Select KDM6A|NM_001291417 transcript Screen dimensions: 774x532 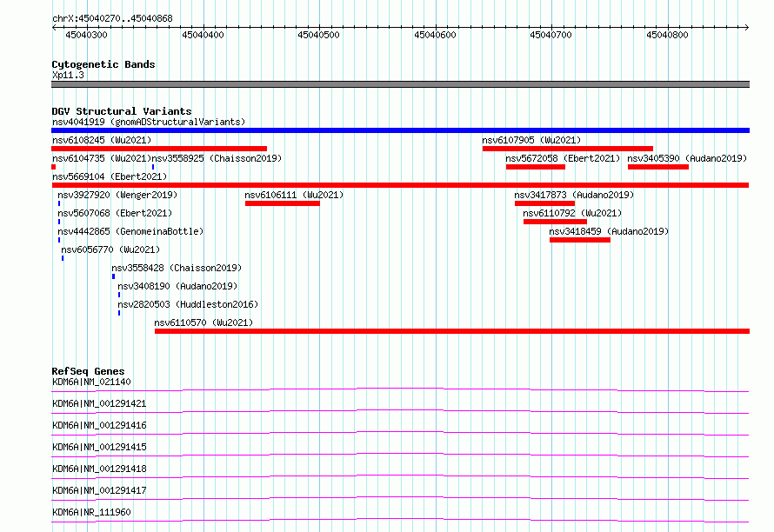click(x=99, y=490)
